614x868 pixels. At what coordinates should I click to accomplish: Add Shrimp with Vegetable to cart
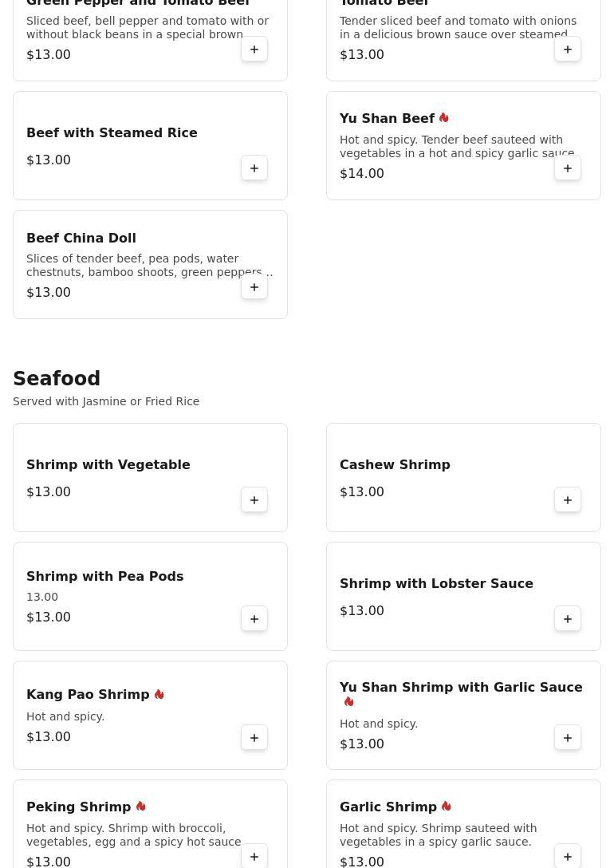[254, 500]
